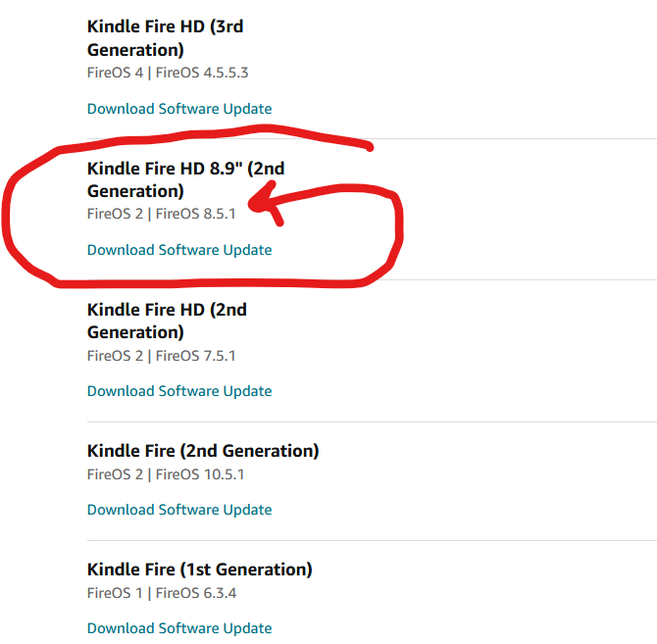
Task: Click the FireOS 10.5.1 version number
Action: point(201,474)
